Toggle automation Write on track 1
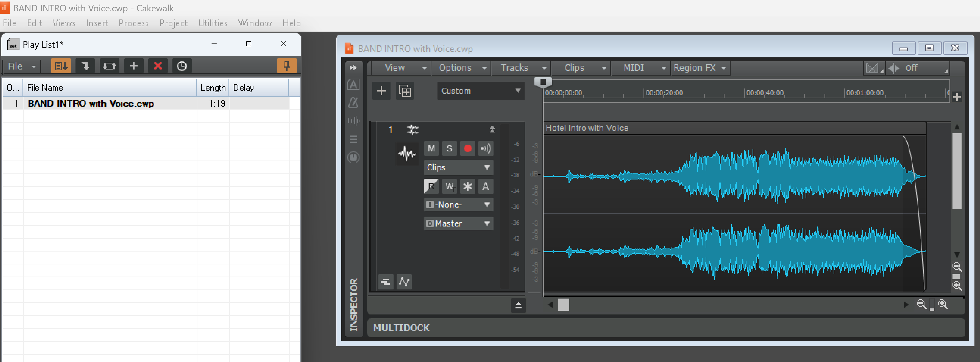The image size is (980, 362). tap(449, 186)
